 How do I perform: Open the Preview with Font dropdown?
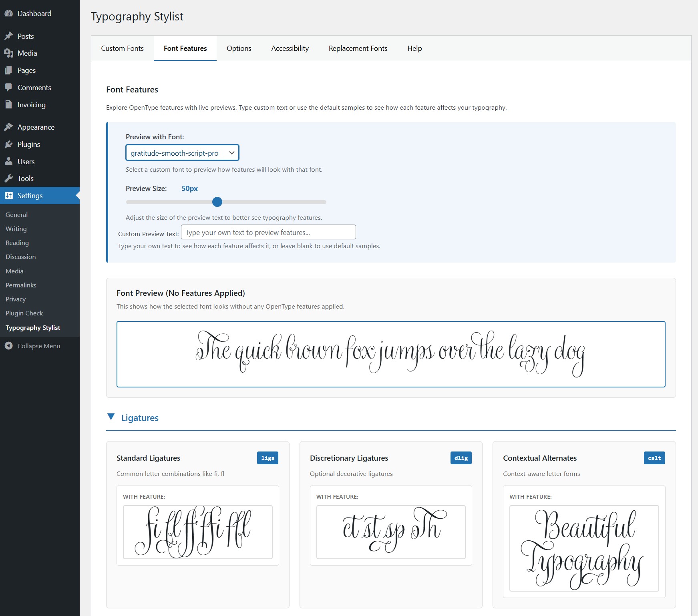(182, 152)
